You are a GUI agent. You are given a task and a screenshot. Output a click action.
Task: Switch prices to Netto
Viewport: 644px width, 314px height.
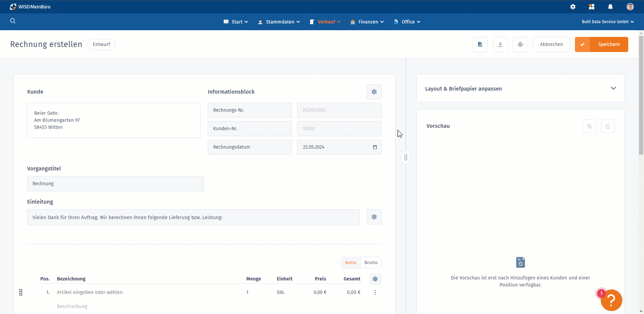(351, 263)
